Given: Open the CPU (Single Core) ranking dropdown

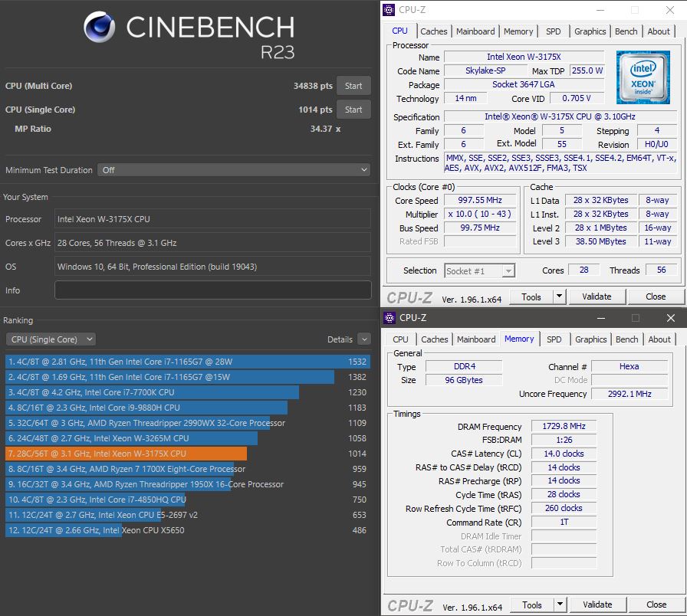Looking at the screenshot, I should tap(51, 339).
